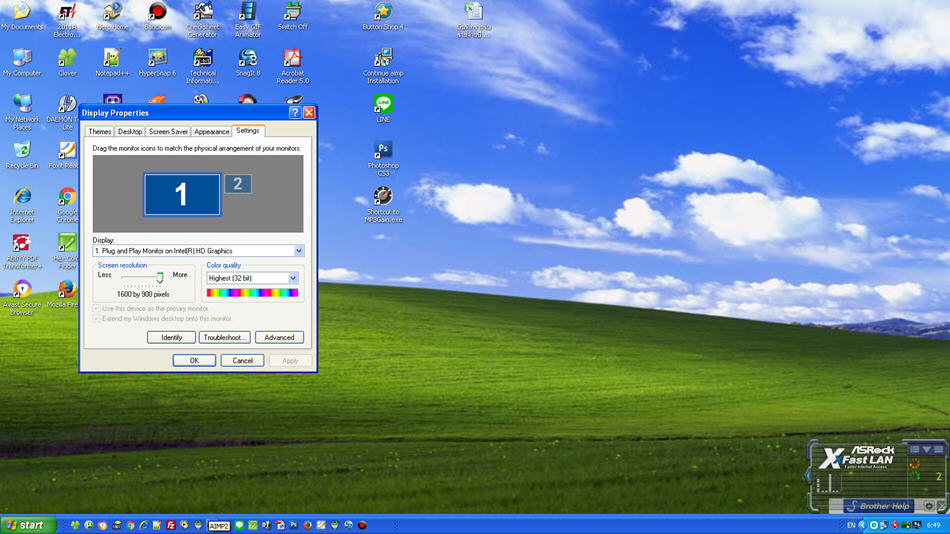The width and height of the screenshot is (950, 534).
Task: Launch the Clover desktop shortcut
Action: tap(67, 62)
